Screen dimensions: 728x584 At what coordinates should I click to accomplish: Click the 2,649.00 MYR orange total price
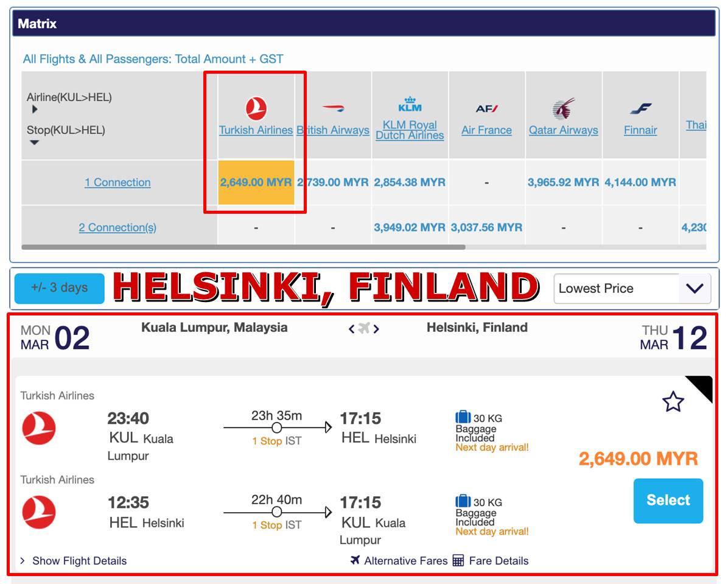(x=639, y=459)
